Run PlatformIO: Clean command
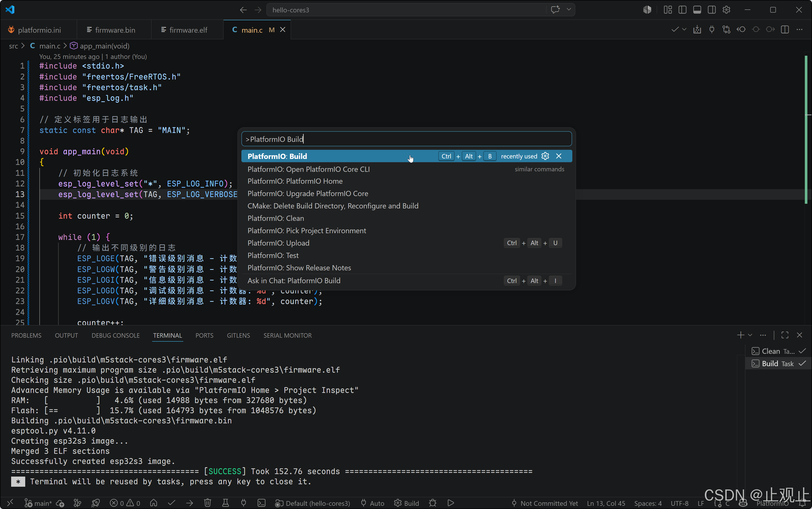 point(407,218)
